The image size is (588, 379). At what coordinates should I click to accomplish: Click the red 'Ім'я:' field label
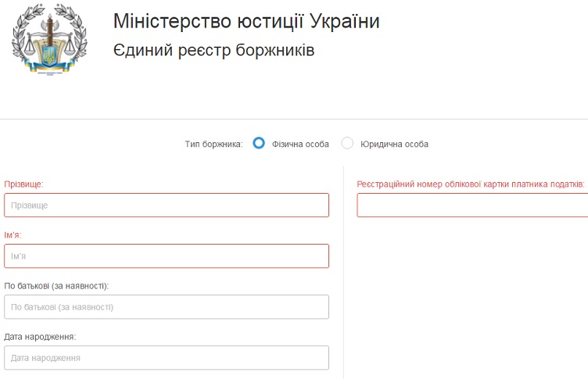coord(13,235)
